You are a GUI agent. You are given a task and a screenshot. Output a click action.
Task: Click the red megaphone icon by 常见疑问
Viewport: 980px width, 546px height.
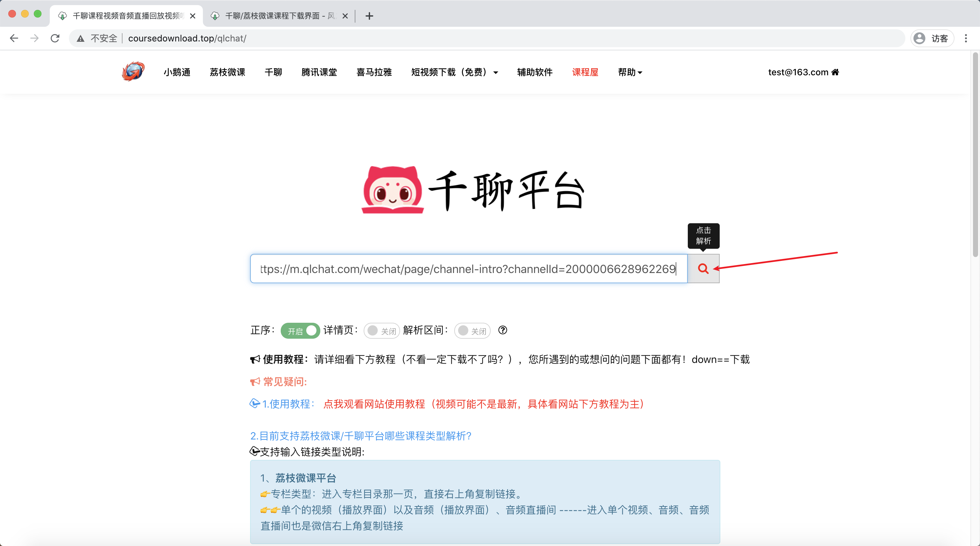pyautogui.click(x=255, y=382)
